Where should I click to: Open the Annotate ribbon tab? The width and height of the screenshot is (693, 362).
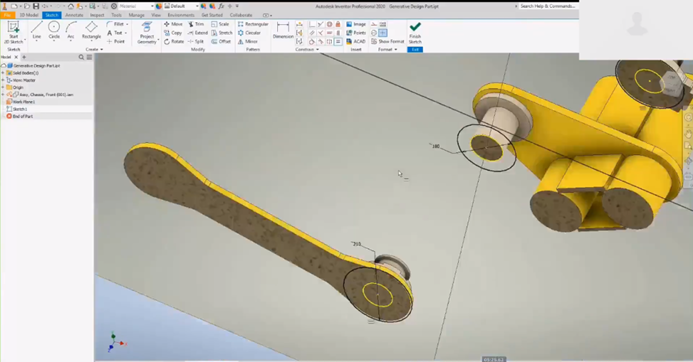coord(74,15)
